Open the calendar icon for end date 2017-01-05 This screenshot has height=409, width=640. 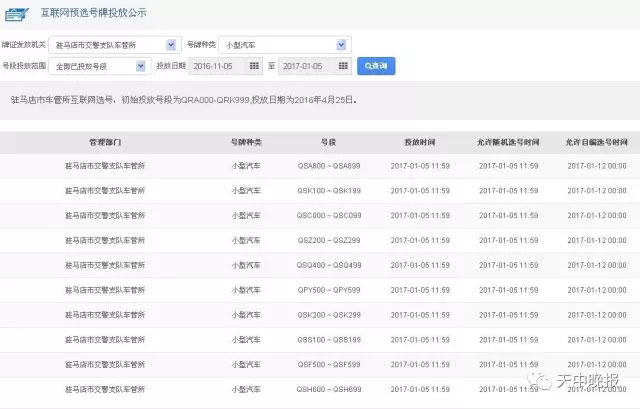point(343,66)
